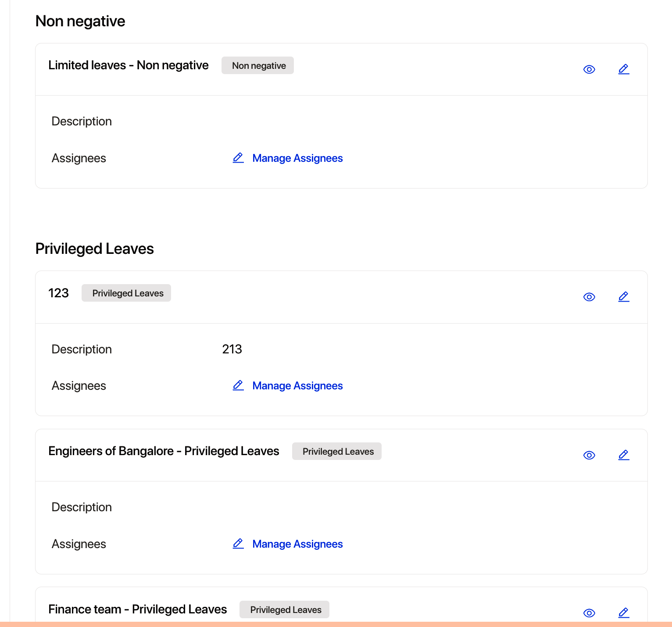Open Manage Assignees for policy 123

point(297,386)
